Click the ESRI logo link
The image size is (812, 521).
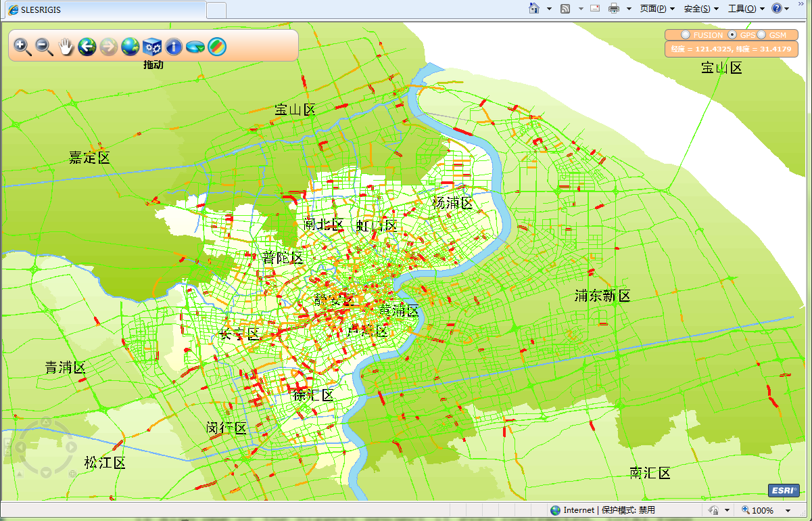pyautogui.click(x=783, y=491)
